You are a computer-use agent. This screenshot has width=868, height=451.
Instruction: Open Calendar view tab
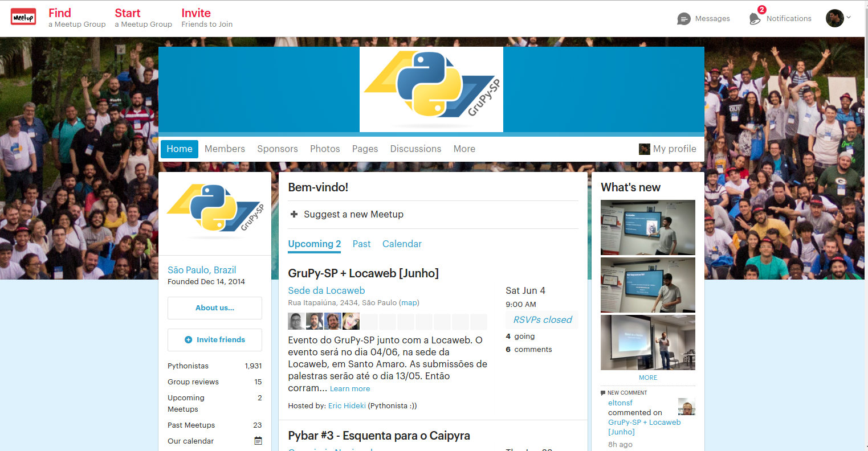coord(402,244)
